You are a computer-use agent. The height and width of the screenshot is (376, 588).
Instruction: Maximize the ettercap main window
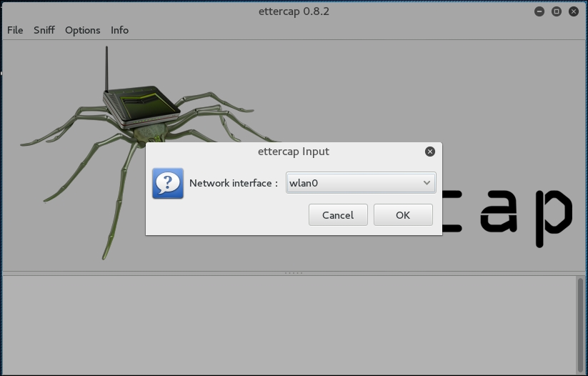(x=557, y=11)
